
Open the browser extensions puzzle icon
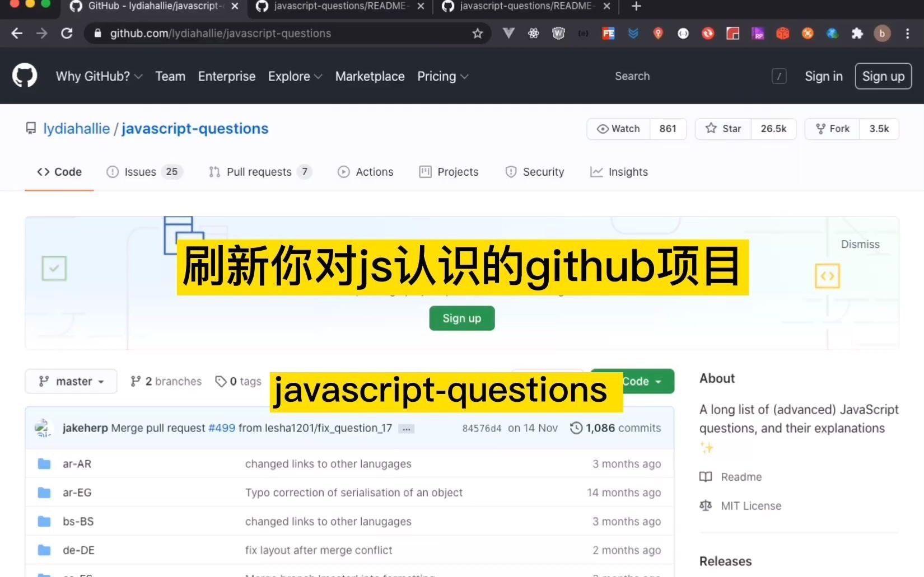click(857, 34)
